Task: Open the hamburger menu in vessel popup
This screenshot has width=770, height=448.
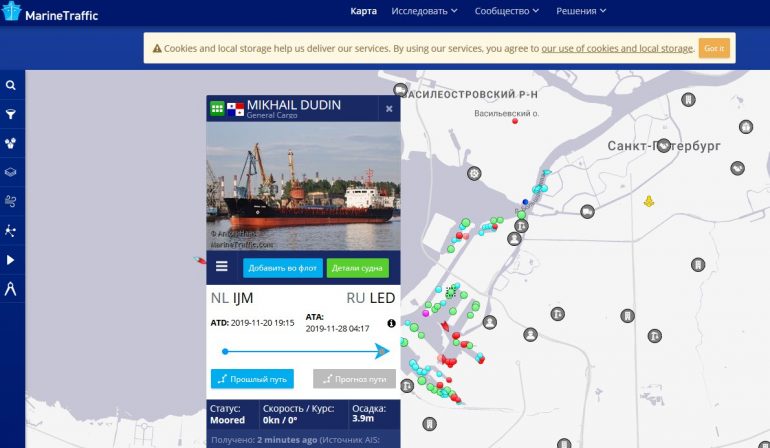Action: pyautogui.click(x=221, y=266)
